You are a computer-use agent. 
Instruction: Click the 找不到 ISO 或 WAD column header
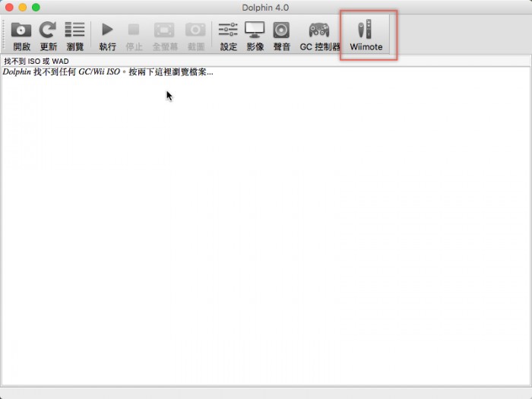pos(265,61)
